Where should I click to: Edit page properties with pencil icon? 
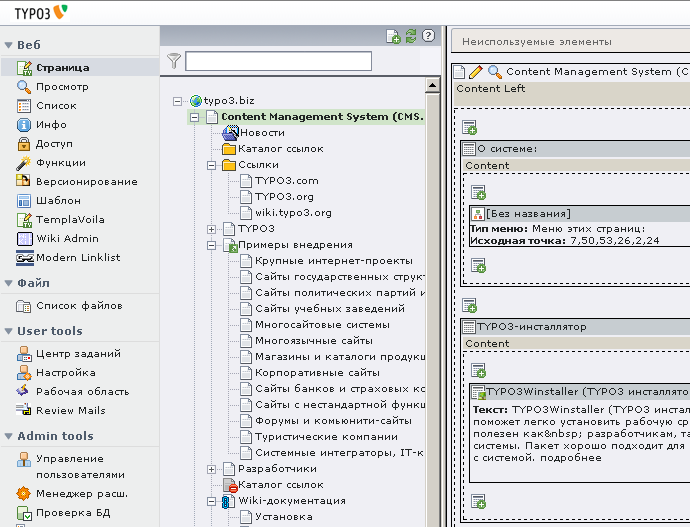point(476,72)
